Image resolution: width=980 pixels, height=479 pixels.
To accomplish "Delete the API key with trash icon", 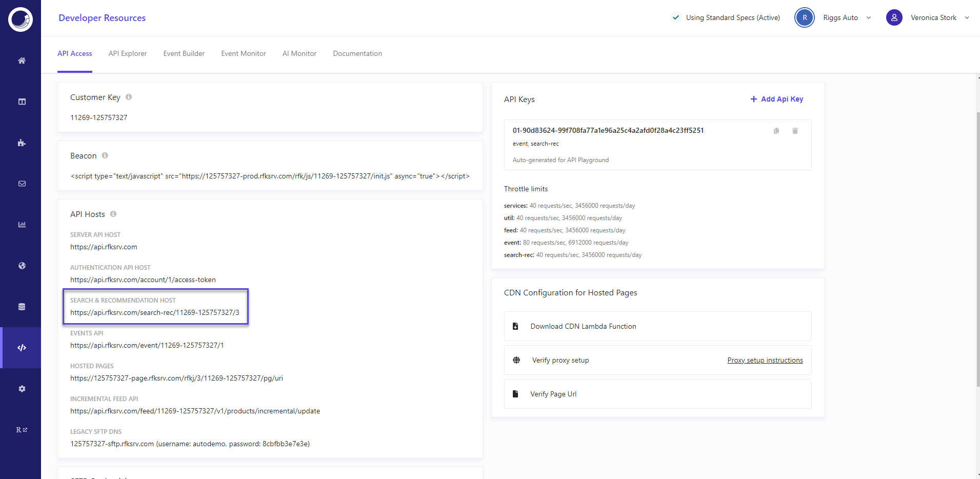I will pyautogui.click(x=795, y=131).
